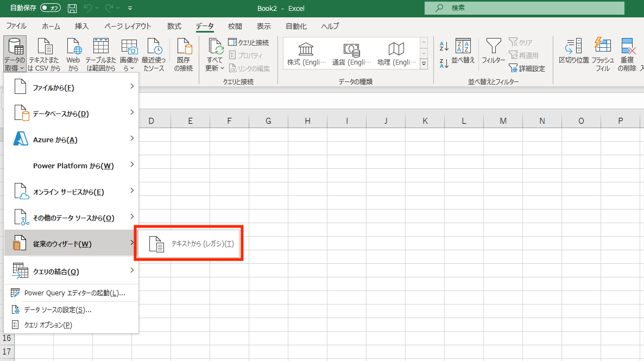
Task: Open the ヘルプ tab
Action: (330, 26)
